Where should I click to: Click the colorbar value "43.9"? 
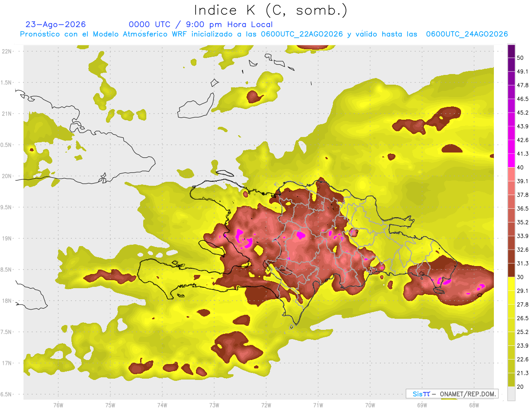point(523,126)
